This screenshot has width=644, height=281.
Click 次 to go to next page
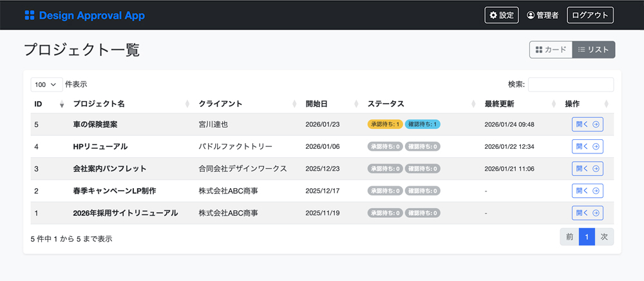pos(604,237)
